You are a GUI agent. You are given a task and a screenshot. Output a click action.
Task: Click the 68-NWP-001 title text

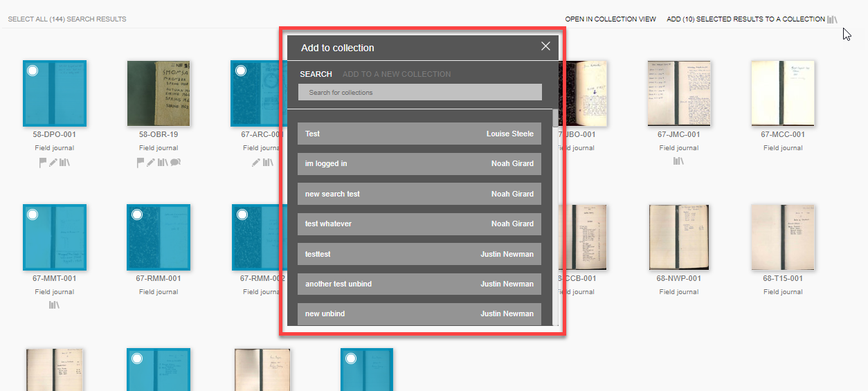pos(679,279)
